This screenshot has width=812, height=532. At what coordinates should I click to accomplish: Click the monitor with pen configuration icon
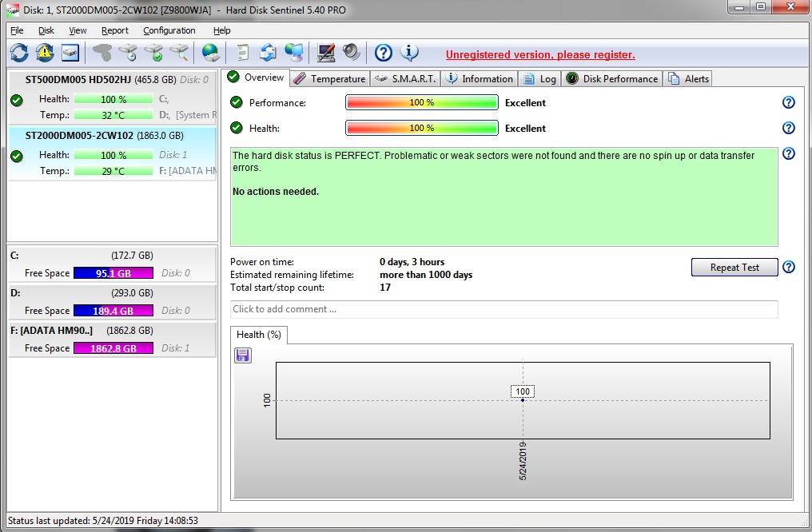(x=326, y=52)
